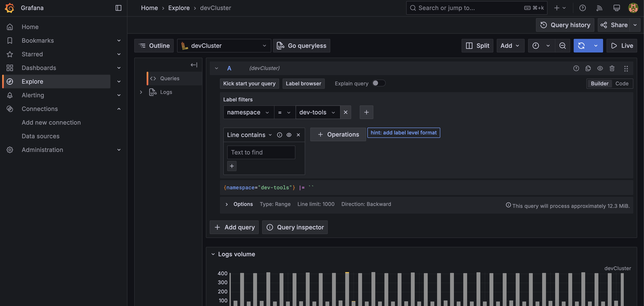644x306 pixels.
Task: Toggle the Line contains eye icon
Action: tap(289, 135)
